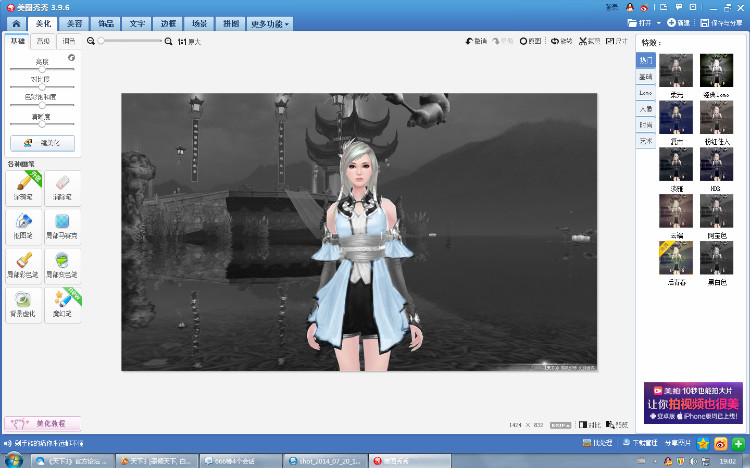Select the 基础 (Basic) adjustment tab
Image resolution: width=750 pixels, height=468 pixels.
click(x=18, y=41)
